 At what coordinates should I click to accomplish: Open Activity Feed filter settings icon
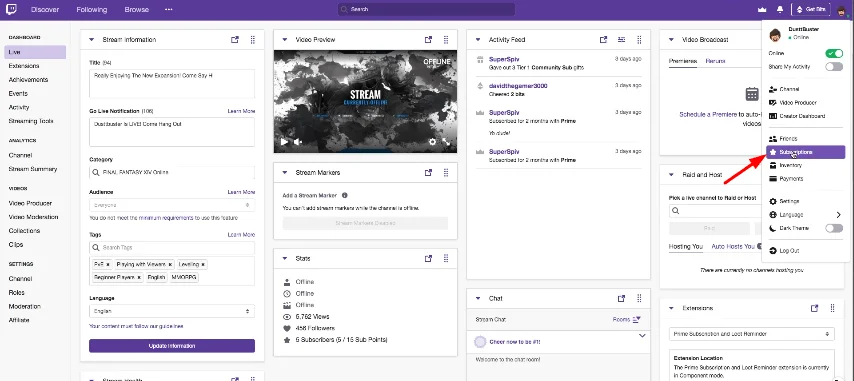pyautogui.click(x=621, y=40)
